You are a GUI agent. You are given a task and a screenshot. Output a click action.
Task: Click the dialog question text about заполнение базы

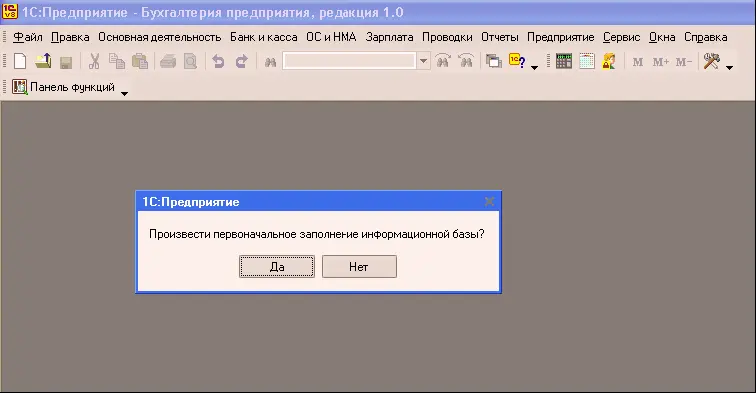click(316, 234)
